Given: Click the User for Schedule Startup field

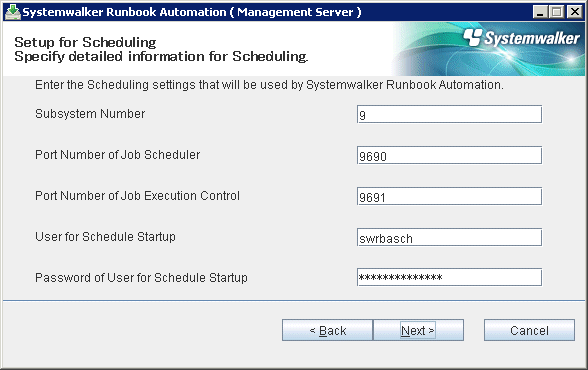Looking at the screenshot, I should (x=449, y=237).
